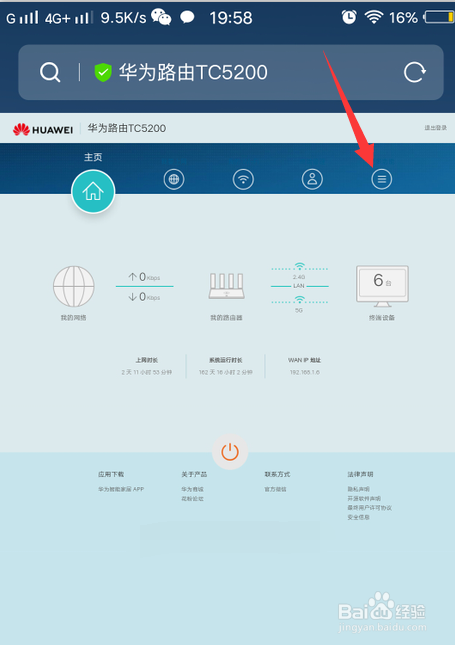This screenshot has height=645, width=455.
Task: Click the 系统运行时长 uptime value
Action: coord(225,372)
